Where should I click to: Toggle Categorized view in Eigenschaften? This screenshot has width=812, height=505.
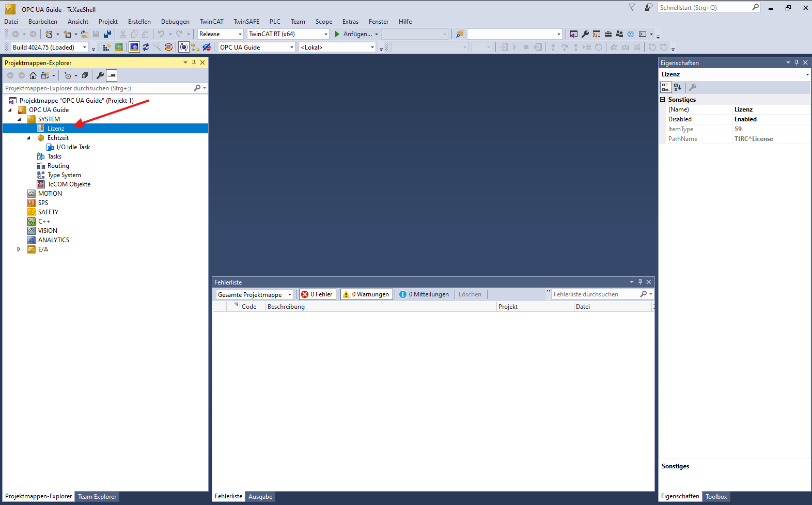666,87
